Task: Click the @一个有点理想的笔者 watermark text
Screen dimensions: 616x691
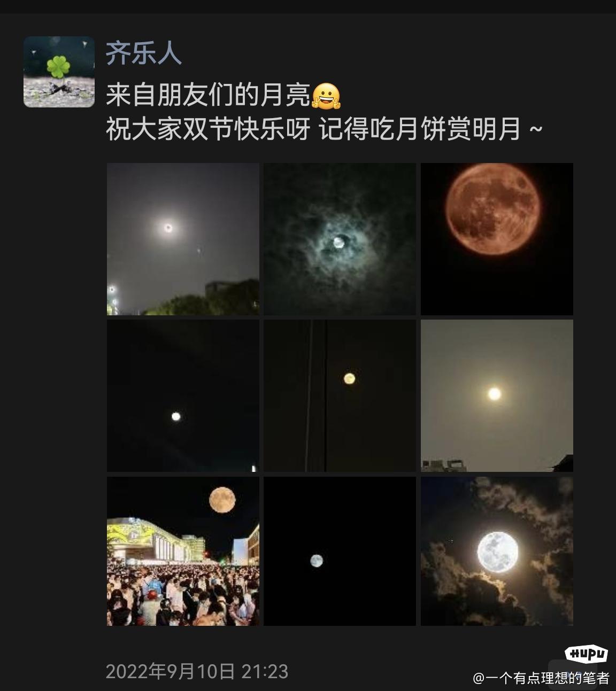Action: tap(541, 678)
